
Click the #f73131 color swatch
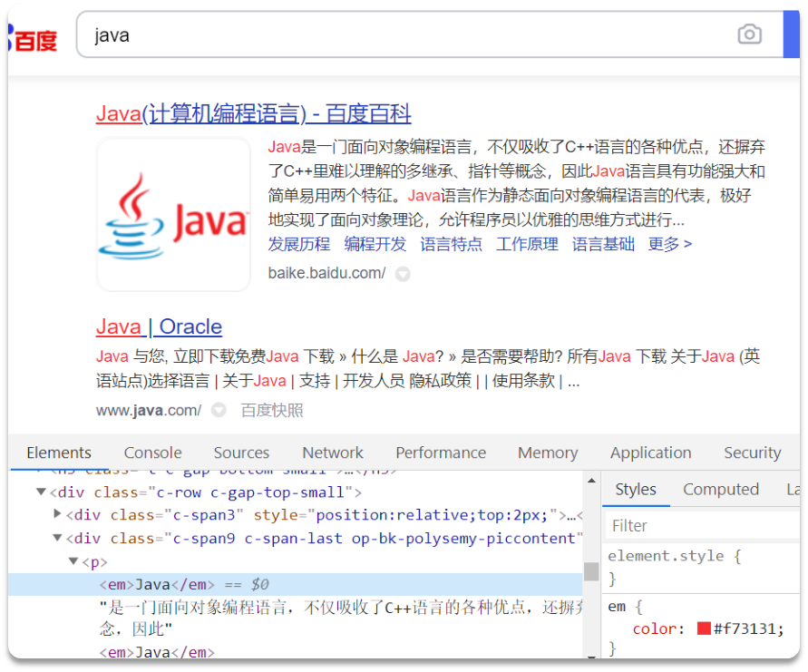pos(704,628)
